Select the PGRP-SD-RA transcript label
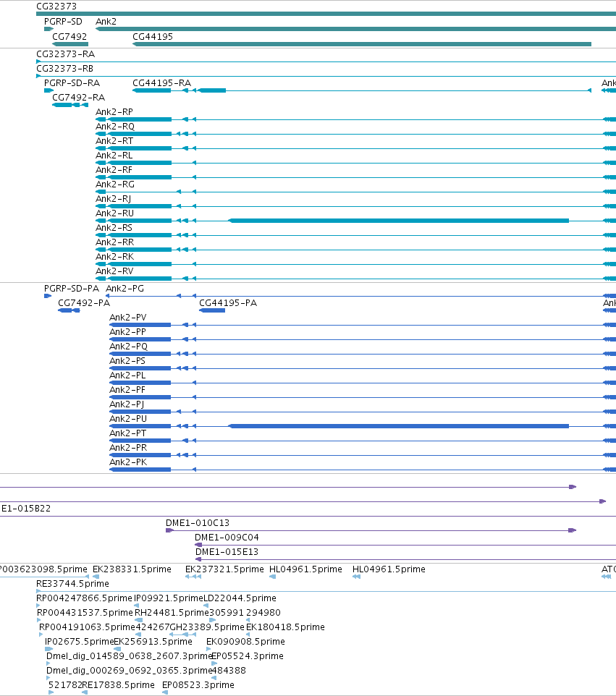 [x=72, y=83]
